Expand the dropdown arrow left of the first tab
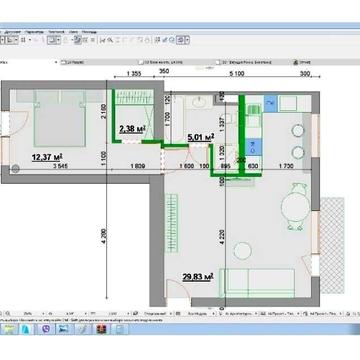The width and height of the screenshot is (360, 360). click(56, 62)
